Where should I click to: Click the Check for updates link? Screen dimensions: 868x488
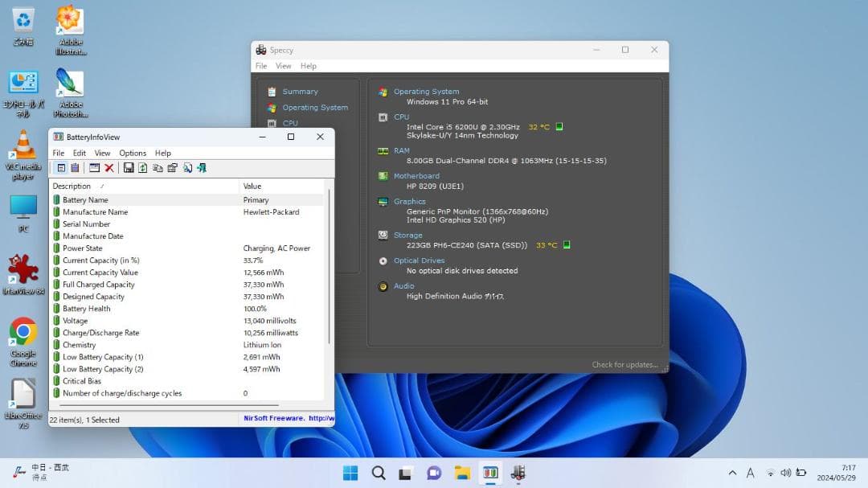point(624,365)
